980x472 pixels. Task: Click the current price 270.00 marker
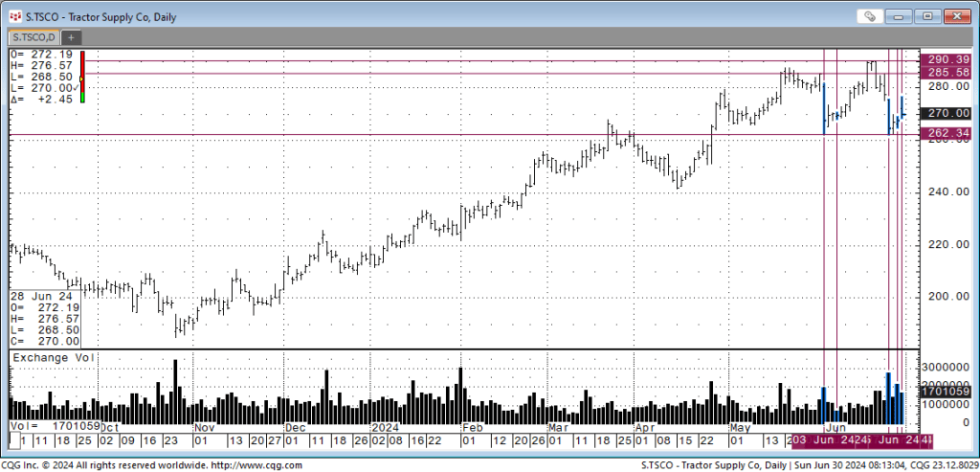947,113
